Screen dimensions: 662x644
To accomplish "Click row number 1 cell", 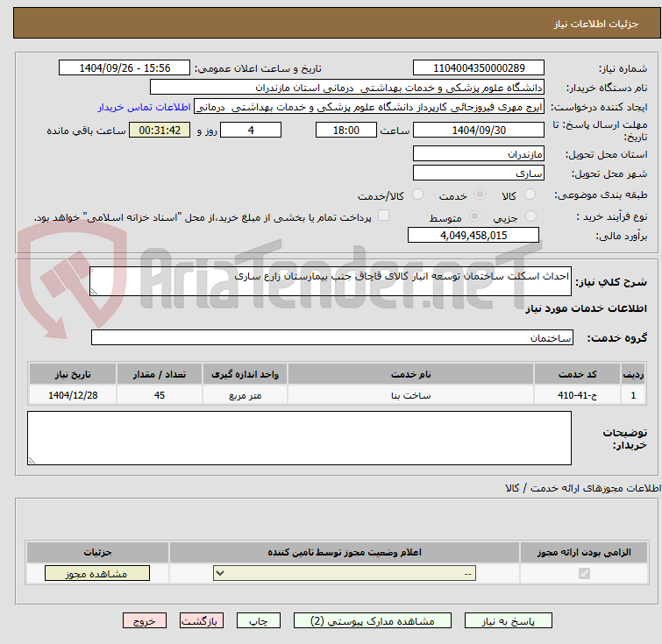I will coord(633,395).
